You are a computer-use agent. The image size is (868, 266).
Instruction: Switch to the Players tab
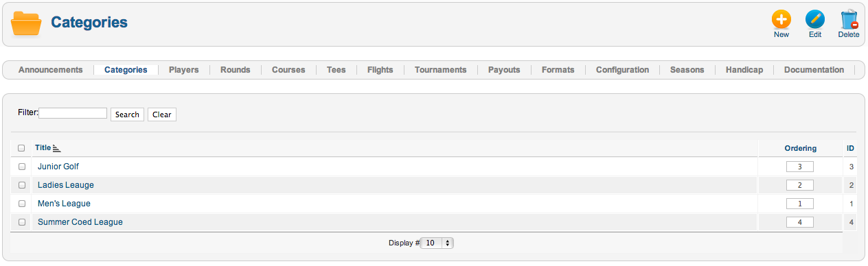tap(183, 70)
